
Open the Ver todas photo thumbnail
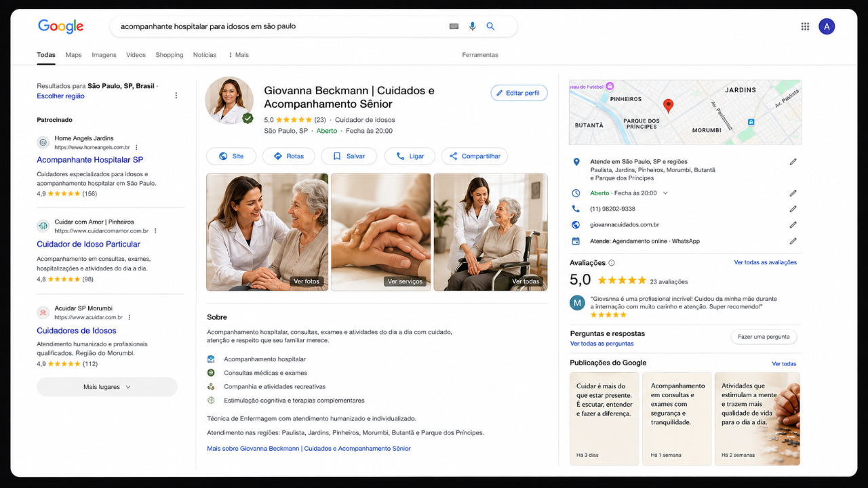tap(490, 232)
